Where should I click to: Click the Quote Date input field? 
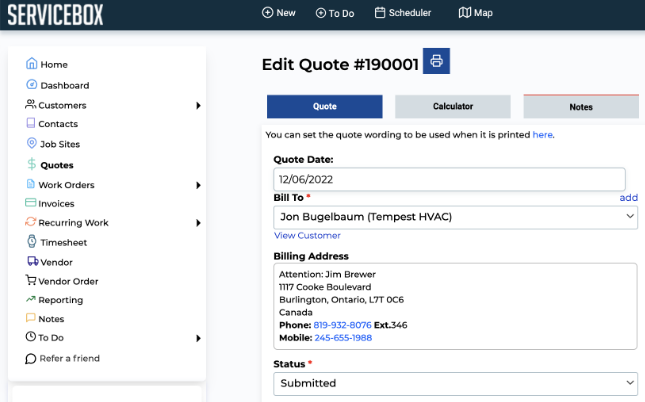[449, 179]
